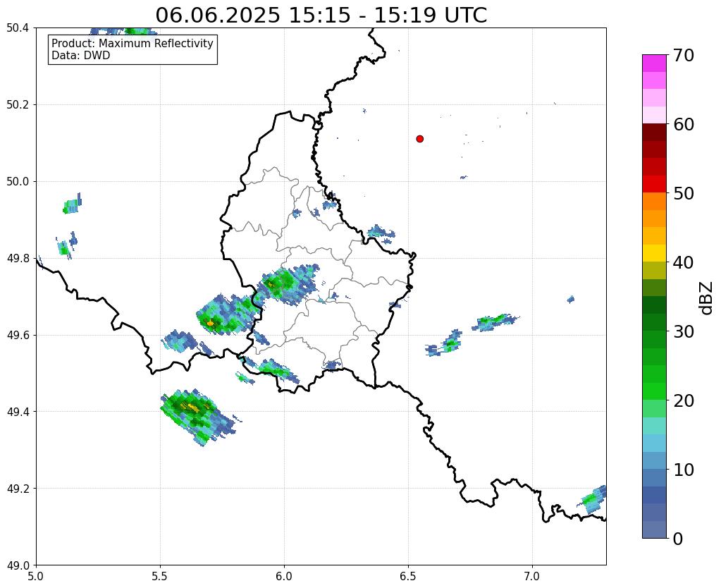Click the 'Data: DWD' text

point(80,56)
